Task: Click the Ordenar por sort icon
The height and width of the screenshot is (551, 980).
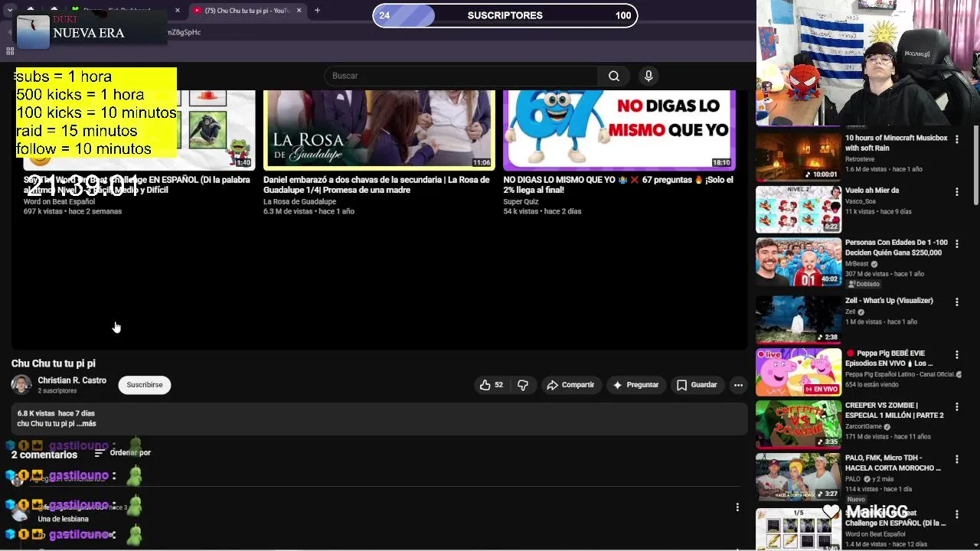Action: [99, 453]
